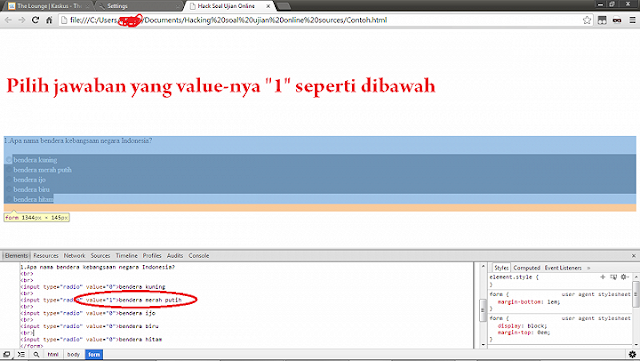Select the form breadcrumb

coord(94,354)
